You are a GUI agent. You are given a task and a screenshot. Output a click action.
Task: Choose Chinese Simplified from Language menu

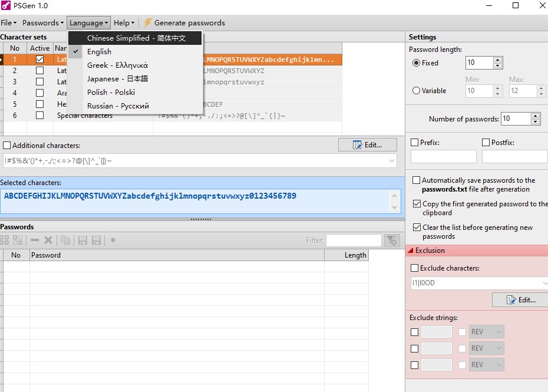tap(136, 38)
